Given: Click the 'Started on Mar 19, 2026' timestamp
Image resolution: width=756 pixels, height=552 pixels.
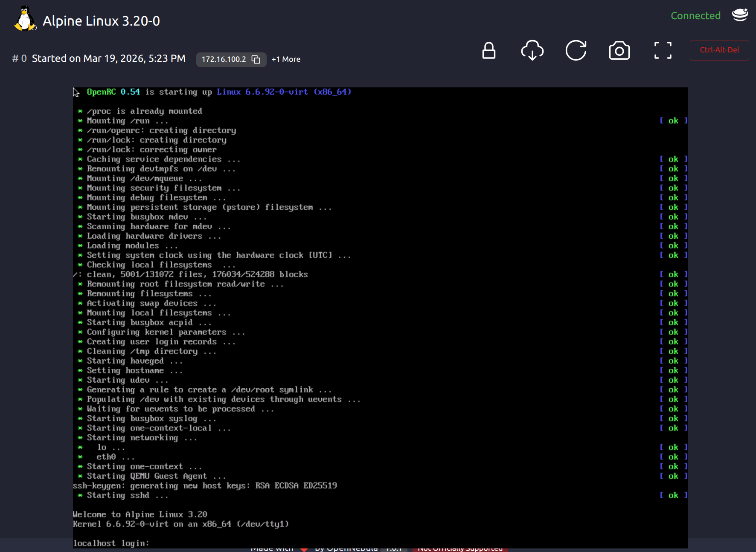Looking at the screenshot, I should [108, 58].
